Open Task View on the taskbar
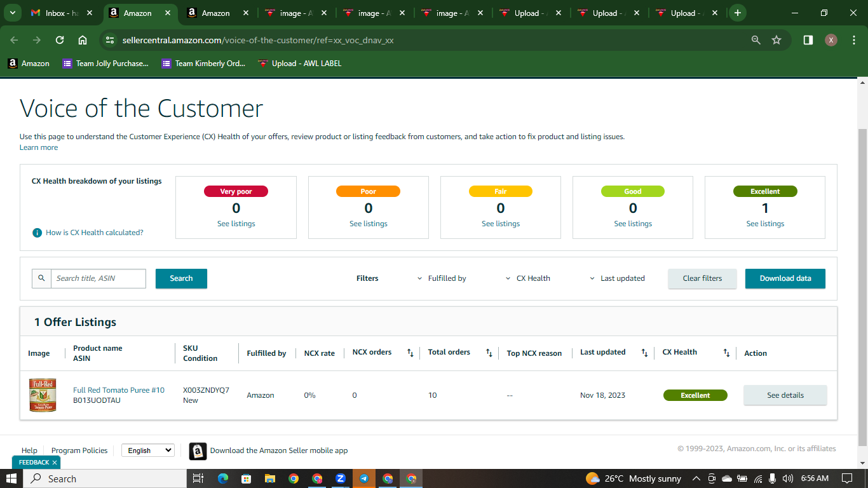 point(198,478)
